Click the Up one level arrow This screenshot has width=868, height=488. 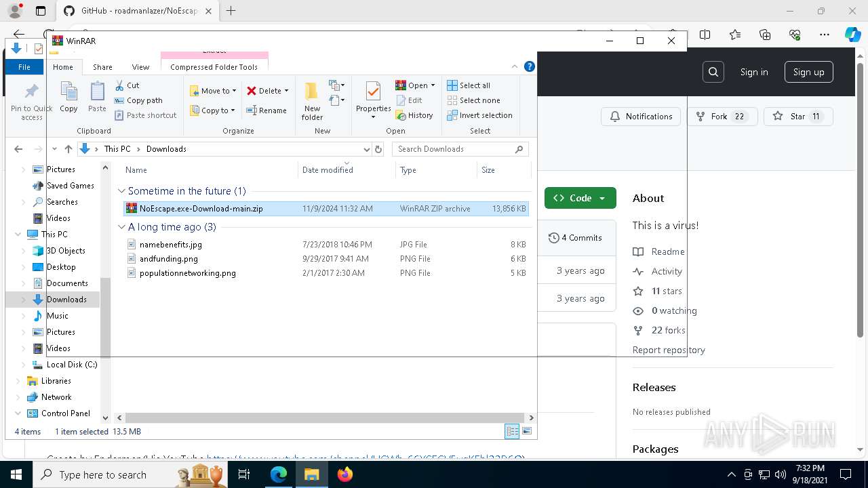pos(68,149)
